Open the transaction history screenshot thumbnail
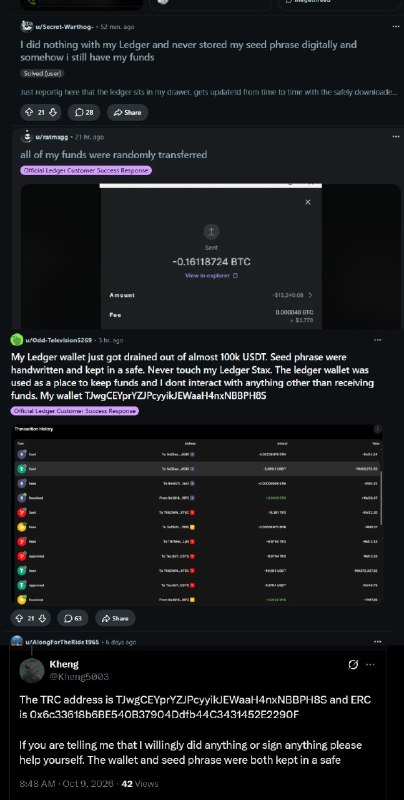The width and height of the screenshot is (404, 800). coord(197,513)
